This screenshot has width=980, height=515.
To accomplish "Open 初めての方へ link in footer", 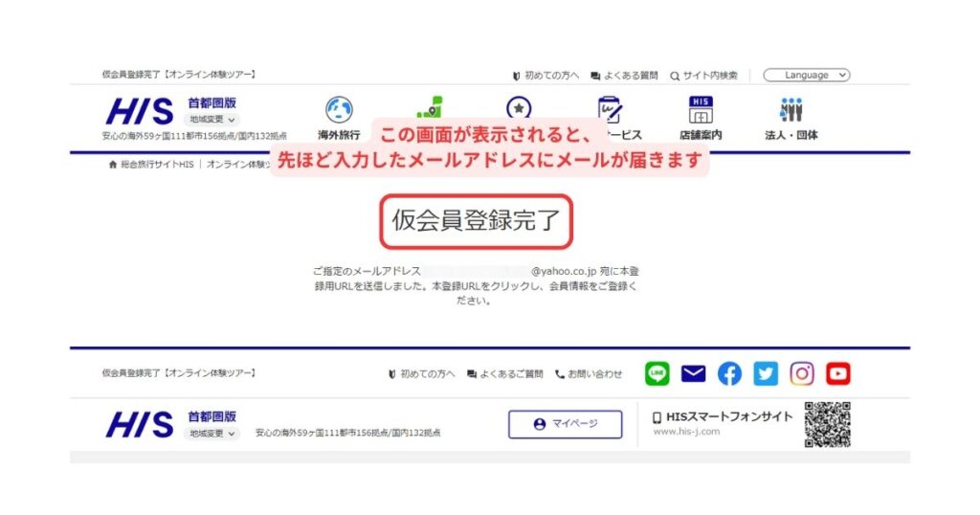I will 422,373.
